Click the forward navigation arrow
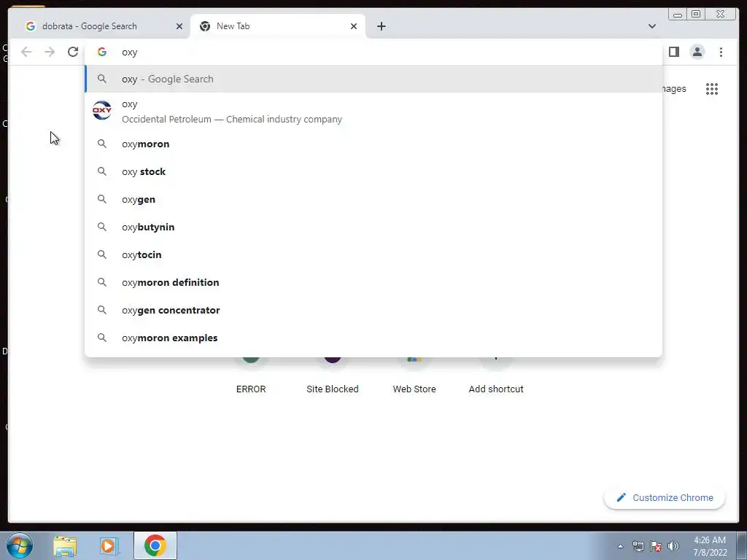 pyautogui.click(x=50, y=52)
